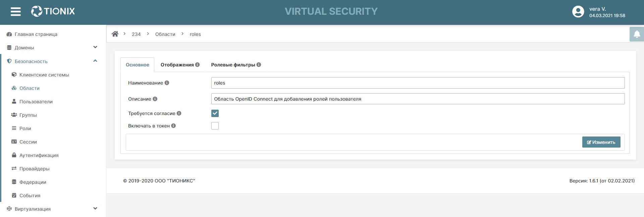Click the user avatar icon

(x=578, y=12)
